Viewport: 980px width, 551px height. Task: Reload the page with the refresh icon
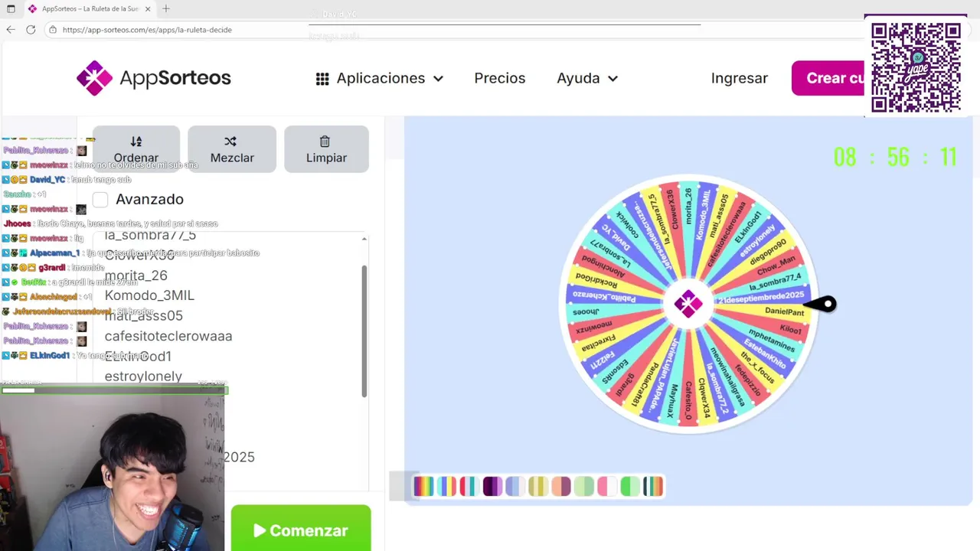click(31, 30)
